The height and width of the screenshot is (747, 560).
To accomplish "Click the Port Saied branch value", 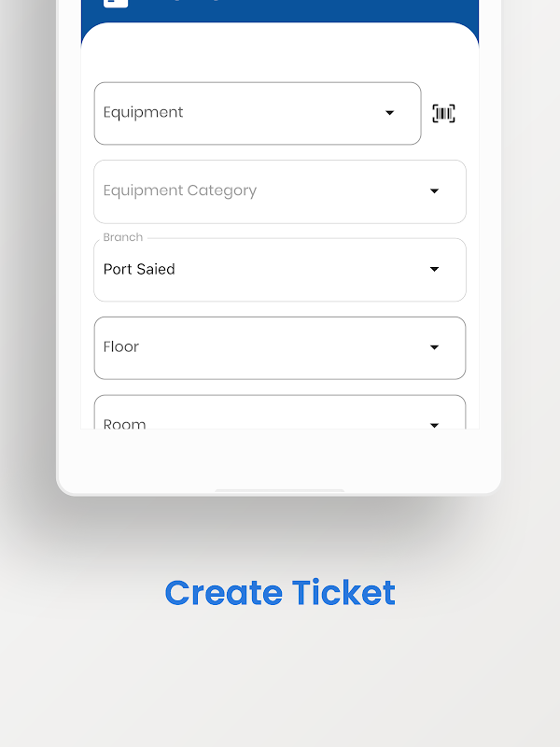I will 139,270.
